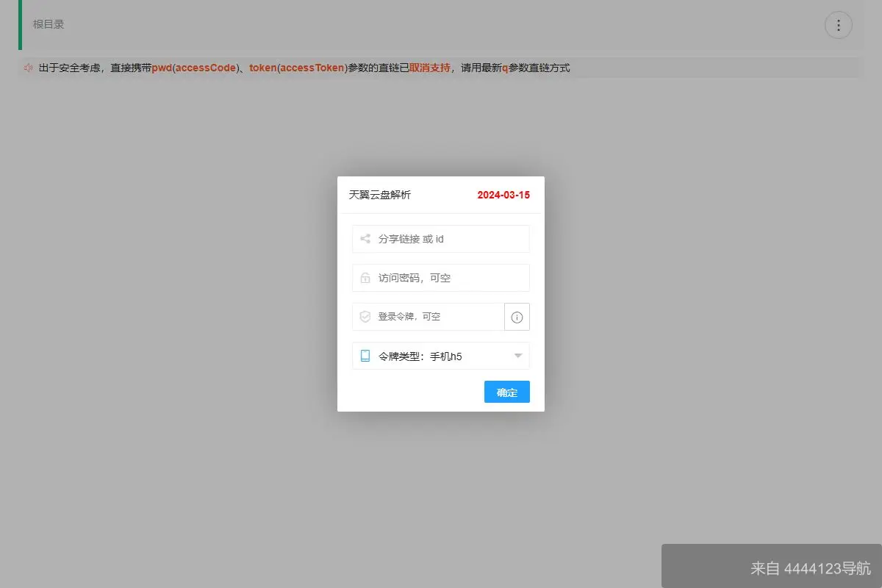
Task: Click the token(accessToken) text in the banner
Action: [298, 68]
